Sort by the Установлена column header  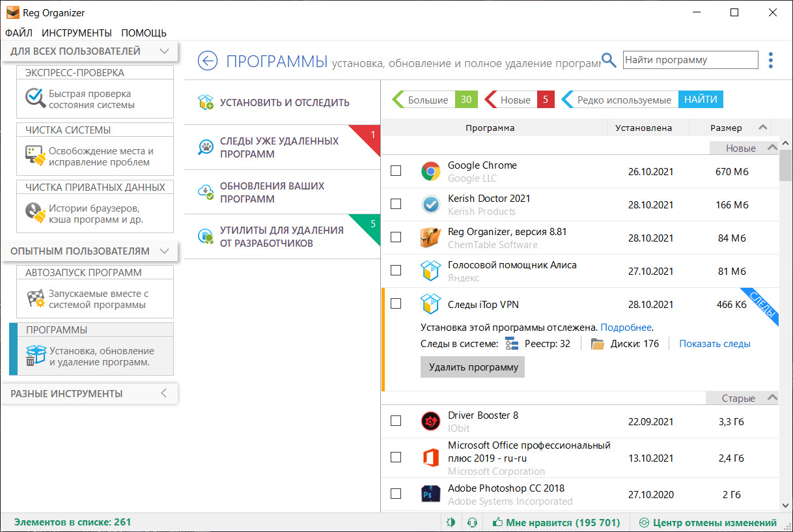coord(643,128)
